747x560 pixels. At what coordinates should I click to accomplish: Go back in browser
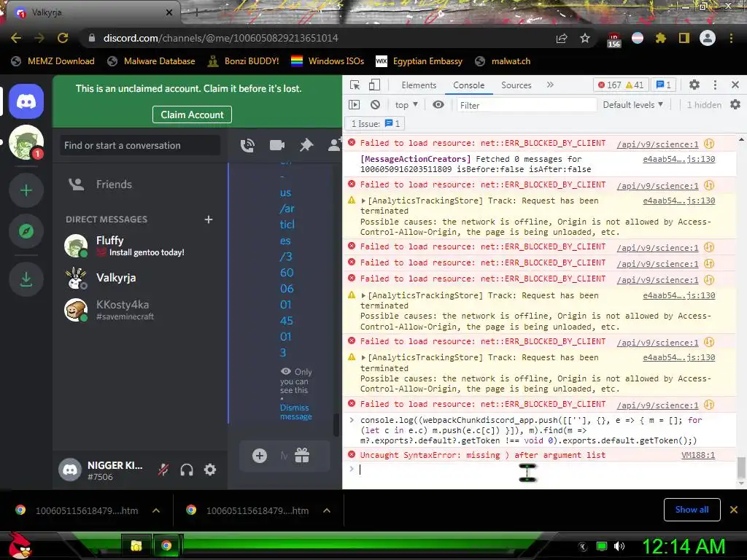[16, 38]
